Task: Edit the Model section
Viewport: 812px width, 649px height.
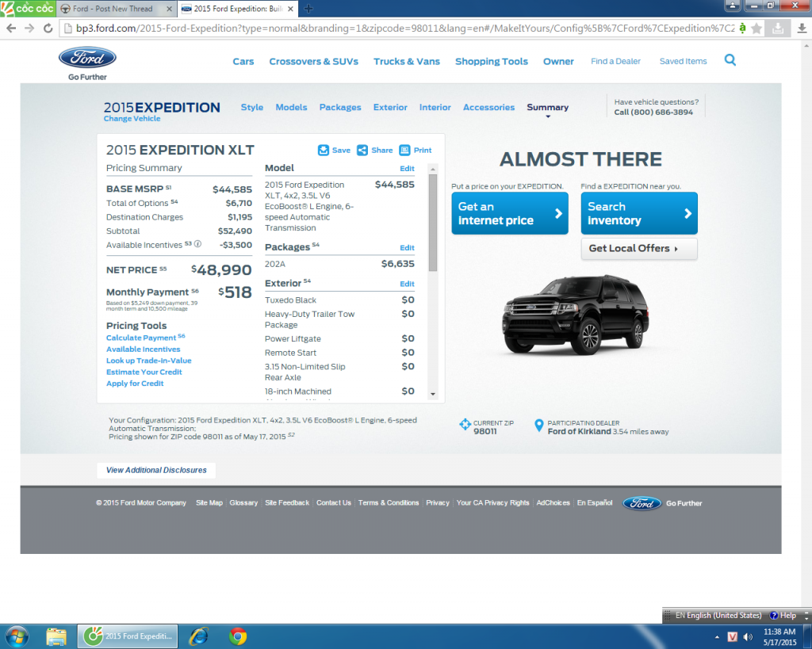Action: [407, 169]
